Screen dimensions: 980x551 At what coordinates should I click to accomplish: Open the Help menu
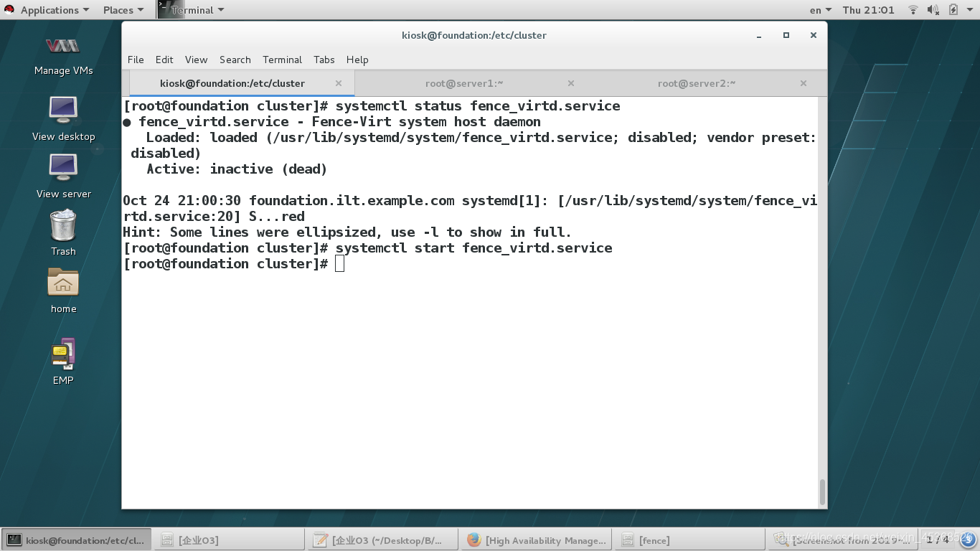(357, 60)
